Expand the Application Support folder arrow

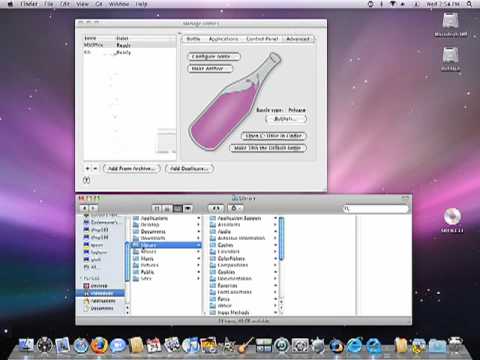click(x=275, y=218)
